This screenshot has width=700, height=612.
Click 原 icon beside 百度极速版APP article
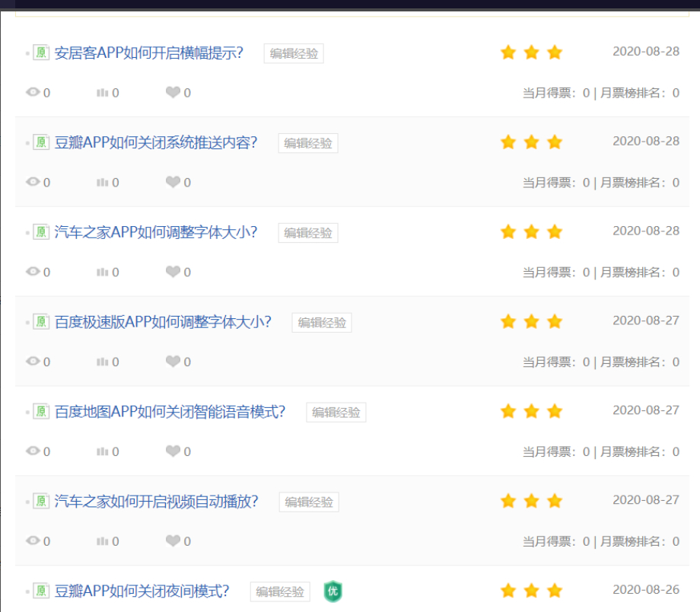point(41,322)
